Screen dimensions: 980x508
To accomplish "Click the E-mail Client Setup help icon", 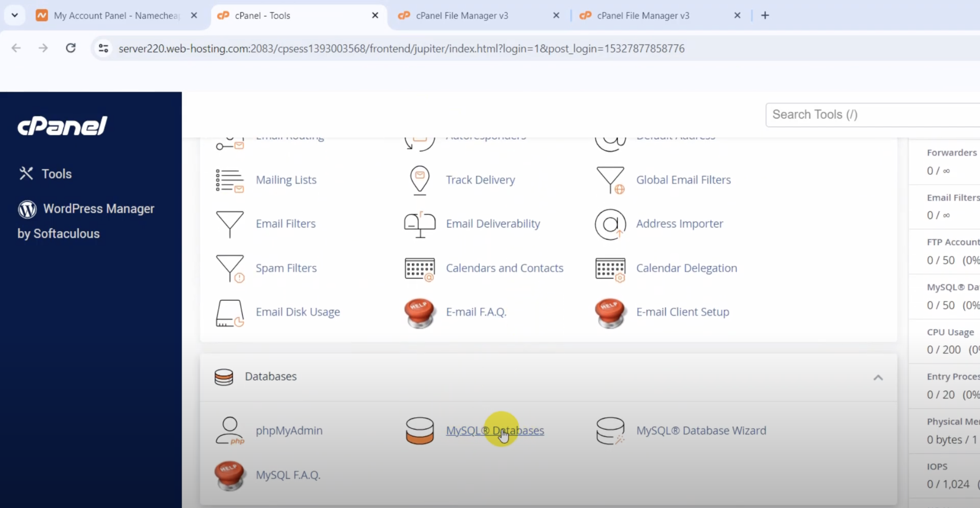I will tap(611, 313).
